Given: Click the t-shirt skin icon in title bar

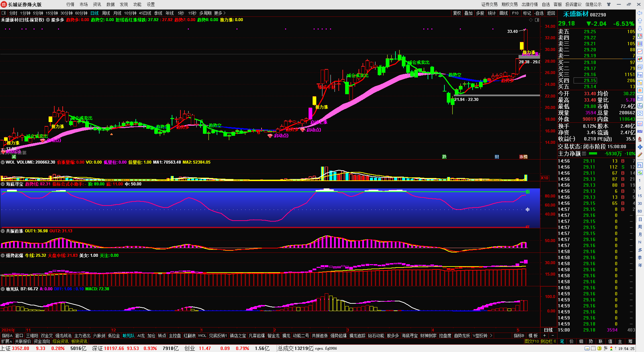Looking at the screenshot, I should point(609,4).
